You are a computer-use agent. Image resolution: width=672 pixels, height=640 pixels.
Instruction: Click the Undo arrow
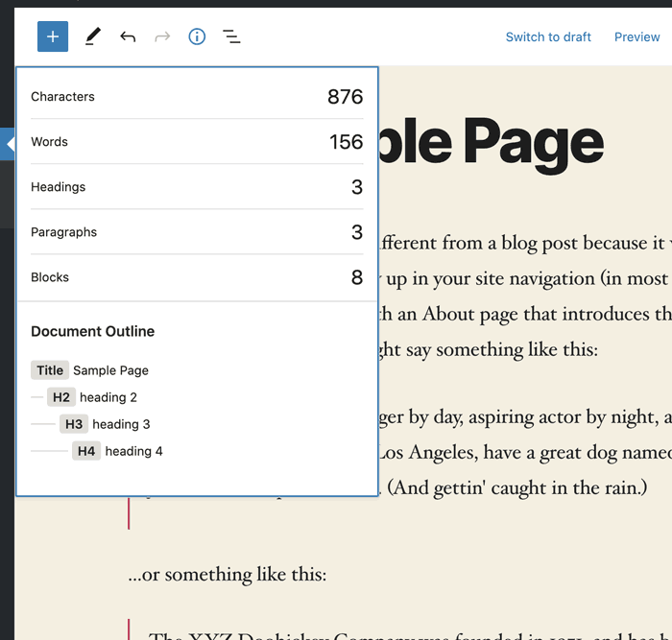128,36
